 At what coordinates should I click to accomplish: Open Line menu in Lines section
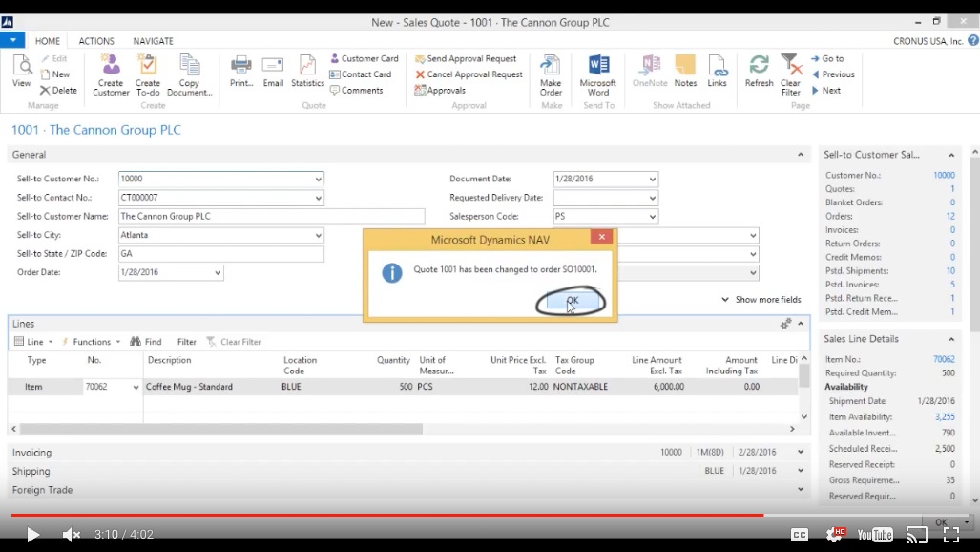point(33,342)
